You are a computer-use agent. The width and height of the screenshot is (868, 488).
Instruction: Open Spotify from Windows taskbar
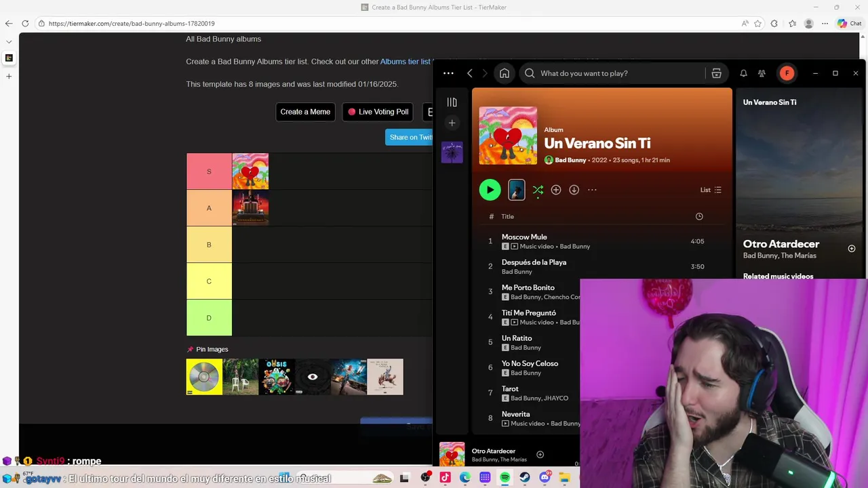[x=505, y=478]
